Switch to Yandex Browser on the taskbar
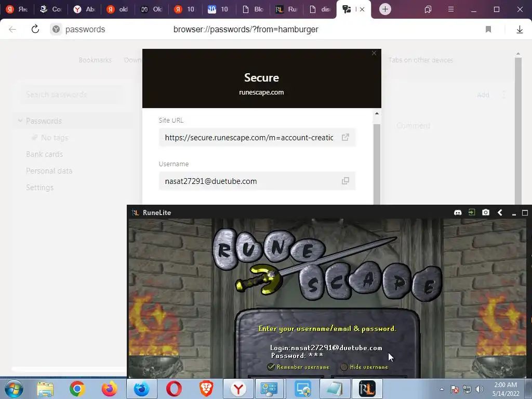Viewport: 532px width, 399px height. (238, 389)
